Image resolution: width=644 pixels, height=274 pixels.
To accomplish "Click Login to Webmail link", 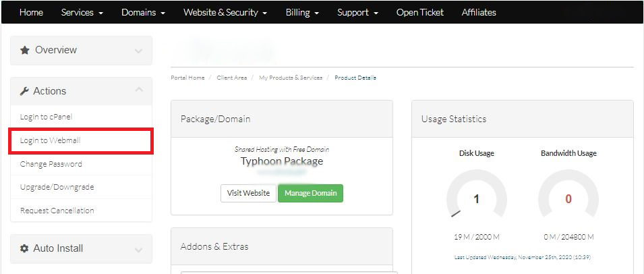I will point(51,140).
